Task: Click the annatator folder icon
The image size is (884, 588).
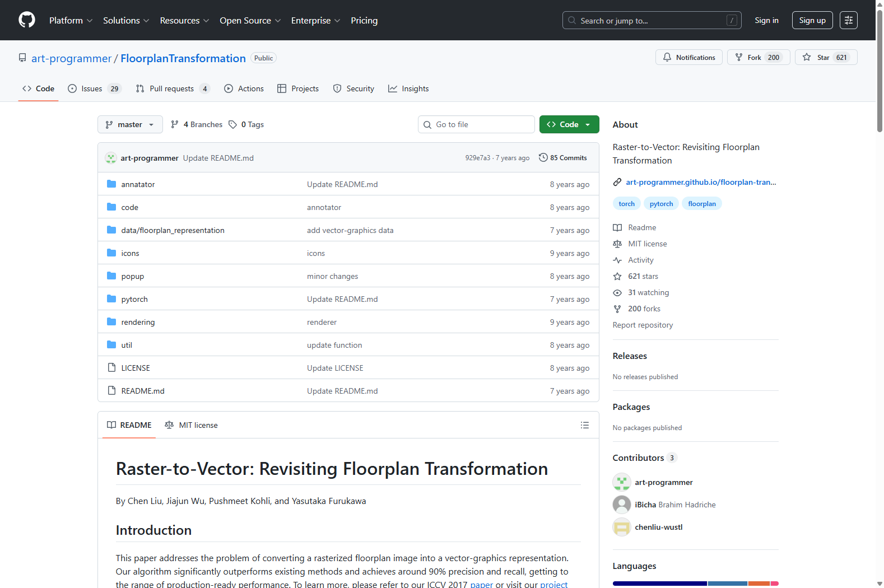Action: [111, 184]
